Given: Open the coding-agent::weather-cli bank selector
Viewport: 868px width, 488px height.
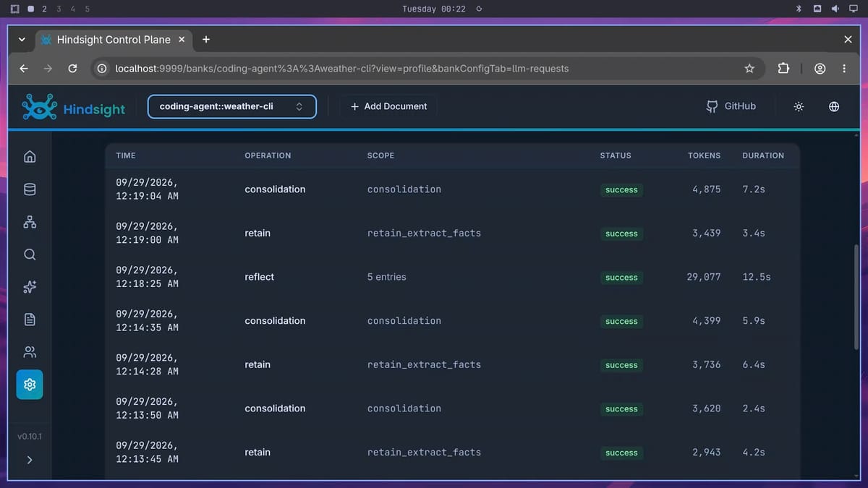Looking at the screenshot, I should [x=232, y=106].
